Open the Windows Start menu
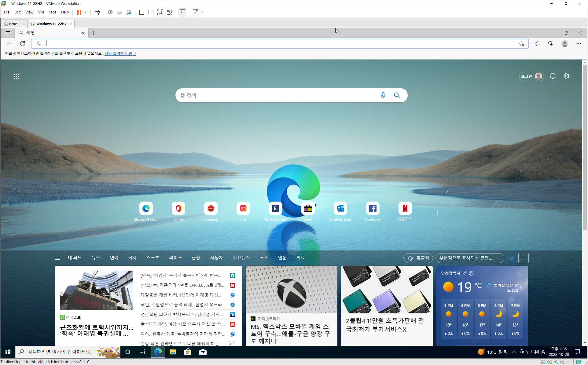The width and height of the screenshot is (588, 365). pyautogui.click(x=8, y=352)
